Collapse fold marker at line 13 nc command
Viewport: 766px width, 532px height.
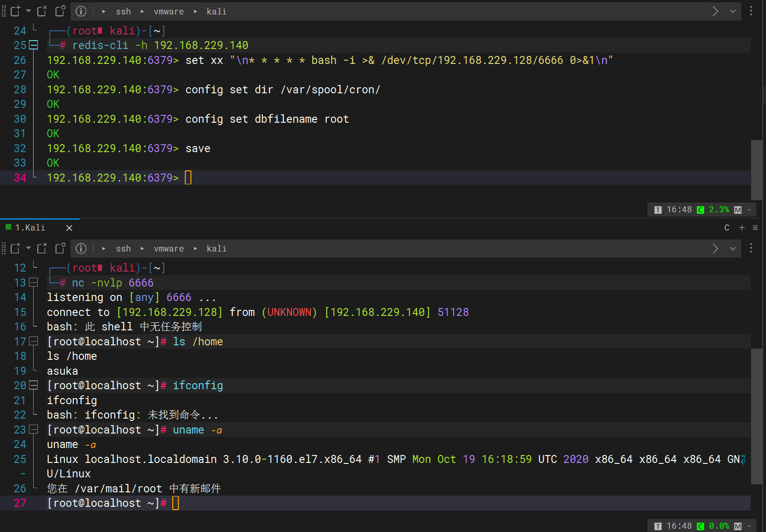[33, 282]
